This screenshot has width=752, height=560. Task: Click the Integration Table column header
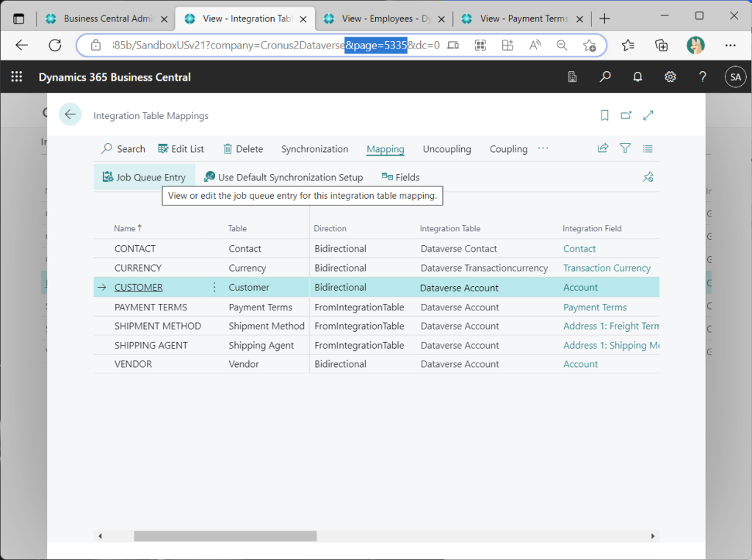450,229
